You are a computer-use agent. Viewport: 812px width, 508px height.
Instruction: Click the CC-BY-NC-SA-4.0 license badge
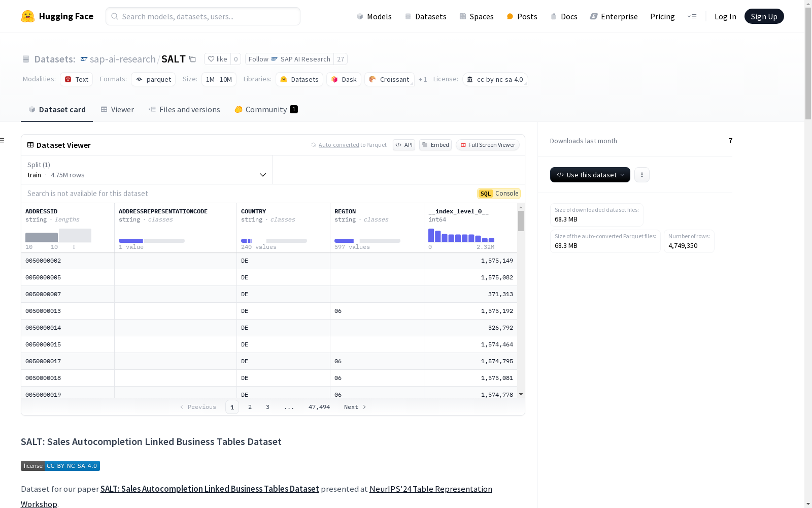click(x=60, y=466)
